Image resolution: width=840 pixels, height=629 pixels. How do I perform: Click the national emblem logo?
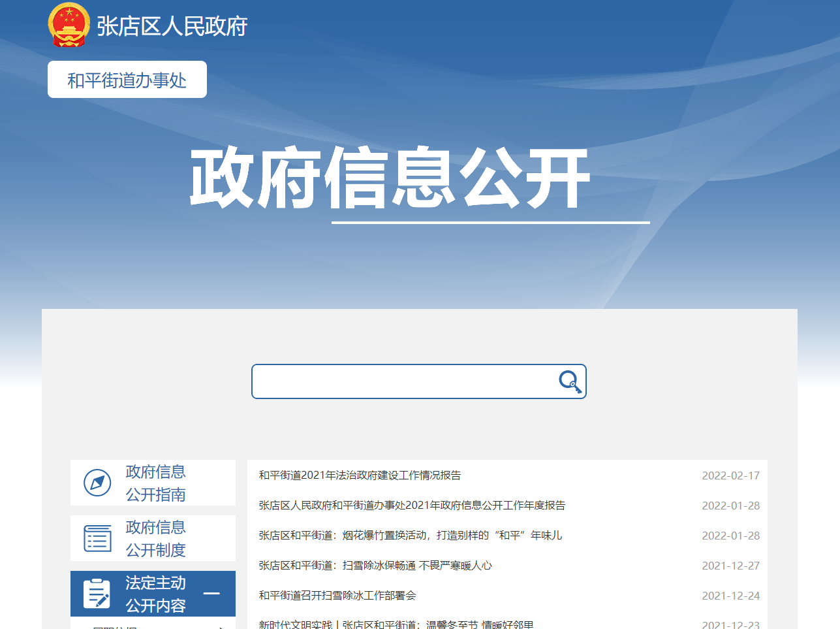coord(69,25)
